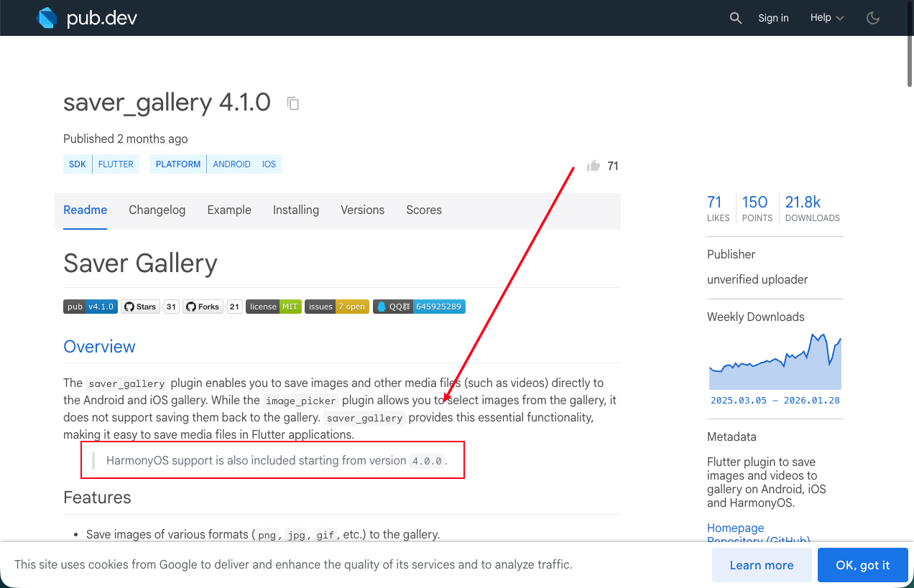Click 'unverified uploader' text

click(x=757, y=280)
